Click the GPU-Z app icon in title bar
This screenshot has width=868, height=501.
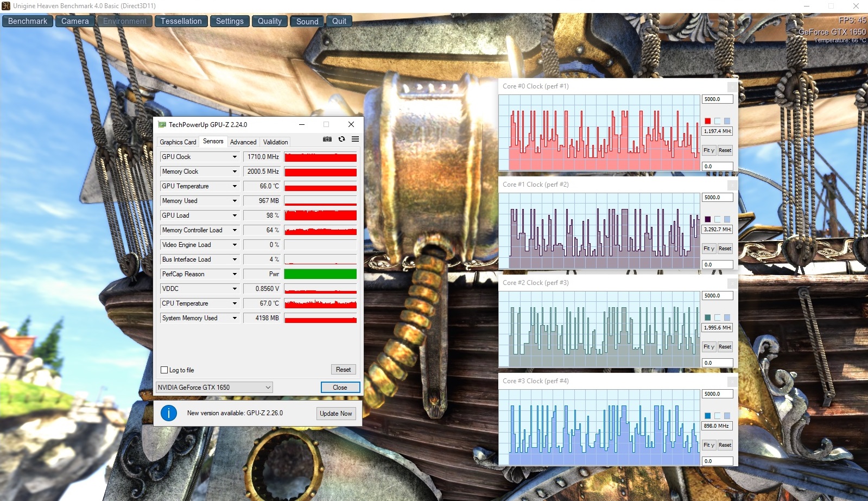click(162, 124)
